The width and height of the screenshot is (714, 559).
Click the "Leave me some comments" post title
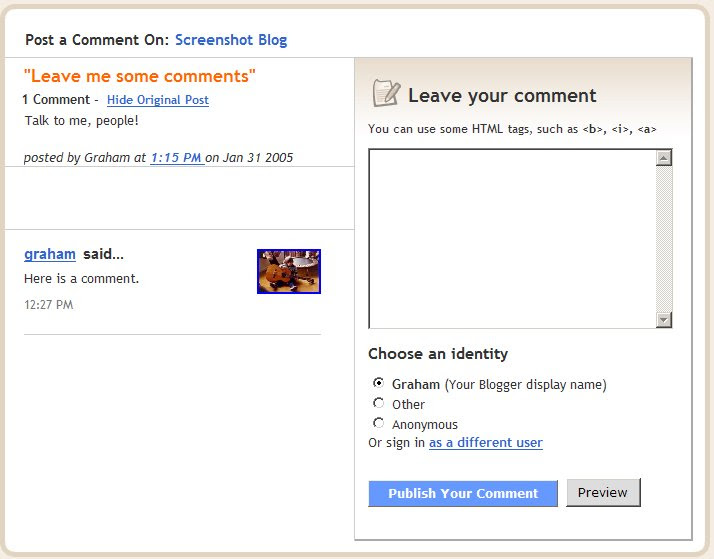[x=139, y=76]
